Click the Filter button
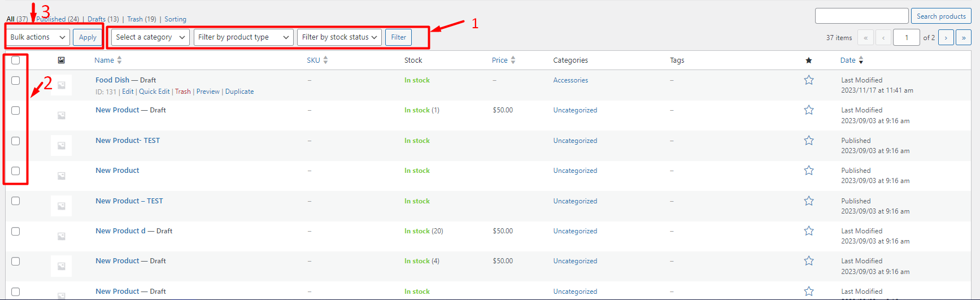The height and width of the screenshot is (300, 980). [x=399, y=37]
